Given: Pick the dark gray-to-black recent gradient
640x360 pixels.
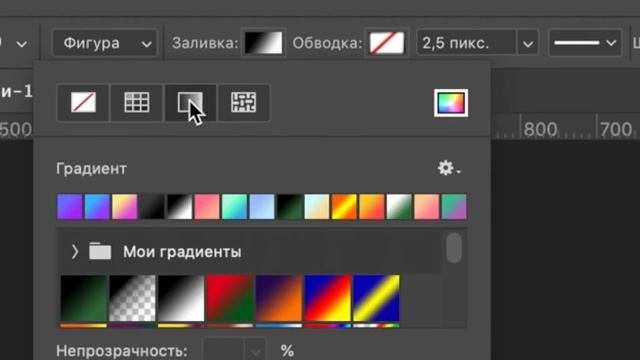Looking at the screenshot, I should 152,207.
